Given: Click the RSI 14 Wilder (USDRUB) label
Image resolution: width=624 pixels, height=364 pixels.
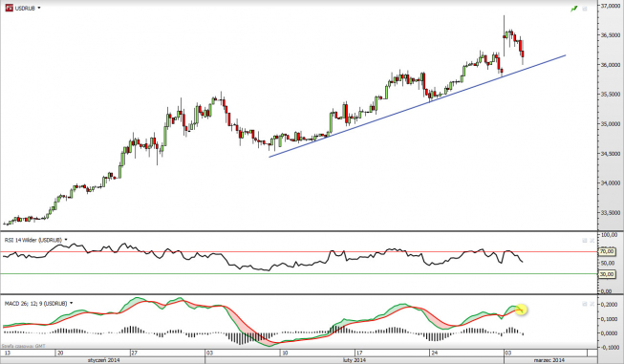Looking at the screenshot, I should pyautogui.click(x=33, y=240).
